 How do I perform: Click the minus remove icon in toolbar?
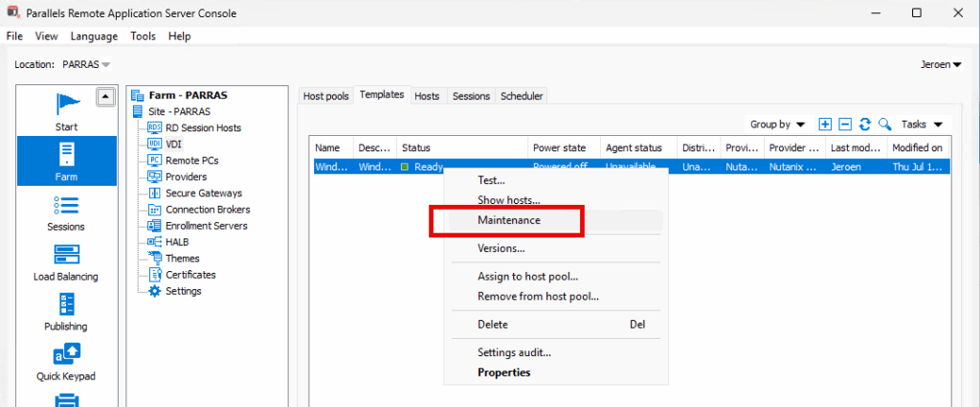[x=845, y=124]
